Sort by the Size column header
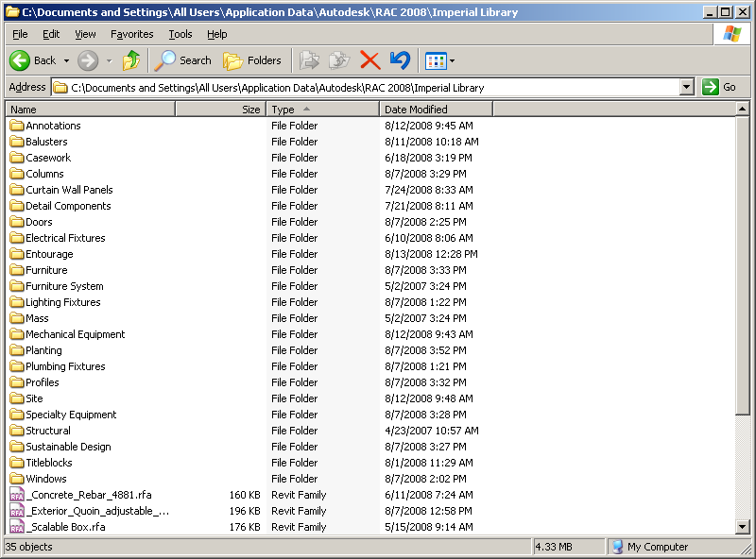 (221, 110)
